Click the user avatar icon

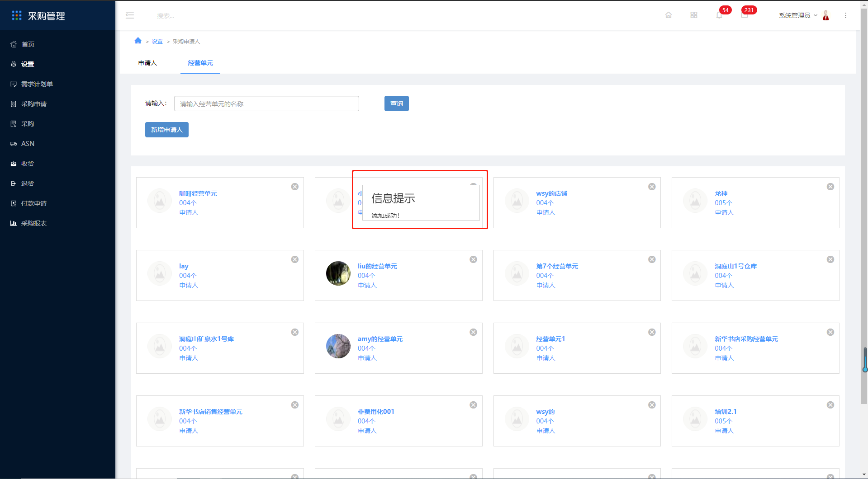click(826, 15)
